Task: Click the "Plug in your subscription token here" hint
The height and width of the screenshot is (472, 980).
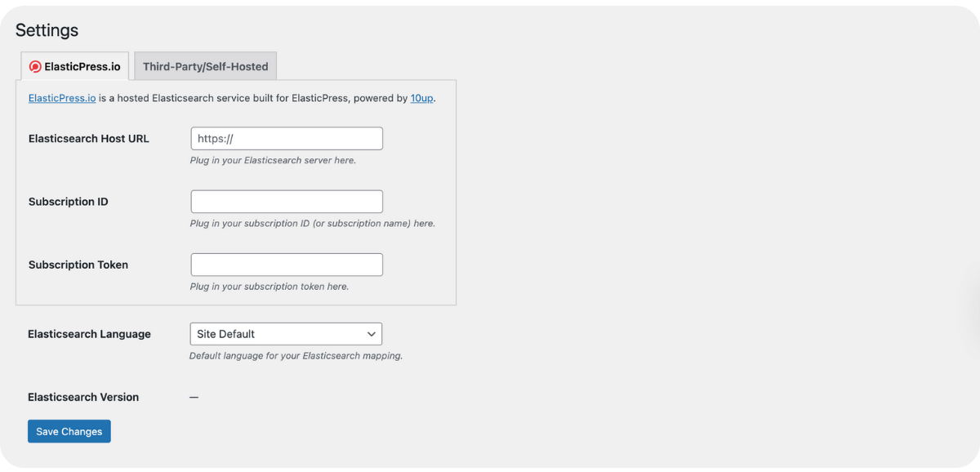Action: coord(269,287)
